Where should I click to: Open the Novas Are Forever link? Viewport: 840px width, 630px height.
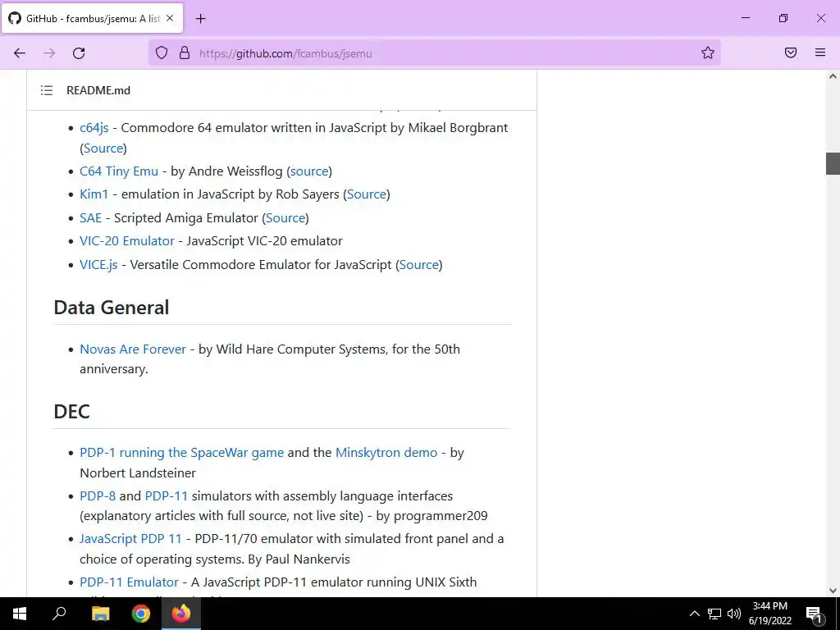tap(133, 349)
